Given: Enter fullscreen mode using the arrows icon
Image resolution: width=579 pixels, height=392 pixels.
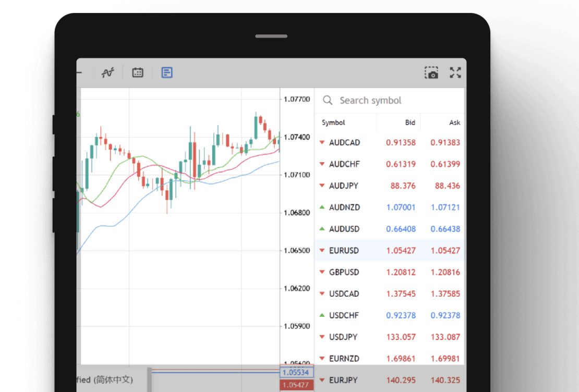Looking at the screenshot, I should coord(455,72).
